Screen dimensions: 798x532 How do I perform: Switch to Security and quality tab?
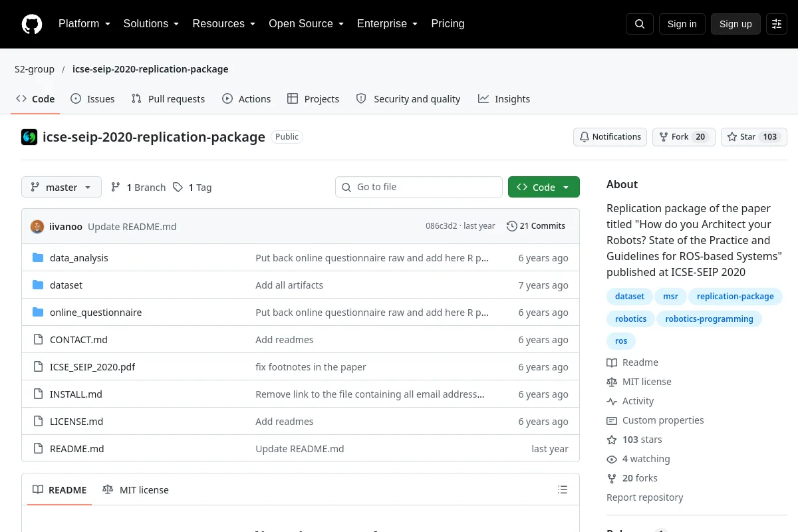408,99
